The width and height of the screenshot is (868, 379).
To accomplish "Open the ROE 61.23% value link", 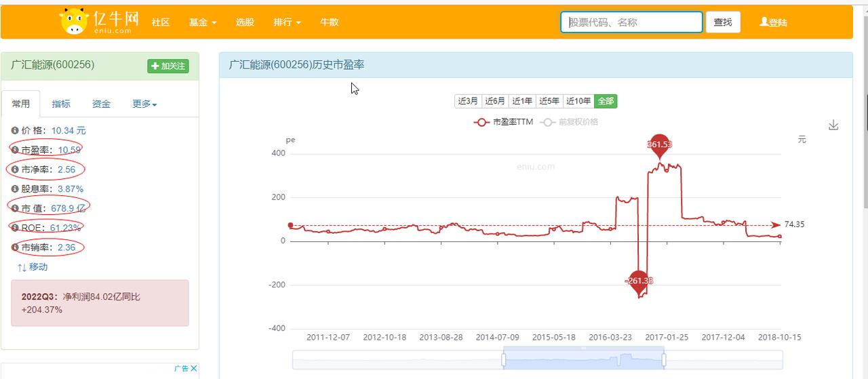I will (x=66, y=228).
